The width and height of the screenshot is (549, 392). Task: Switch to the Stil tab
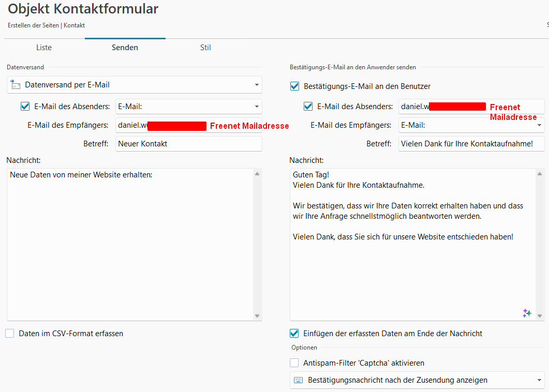point(205,48)
